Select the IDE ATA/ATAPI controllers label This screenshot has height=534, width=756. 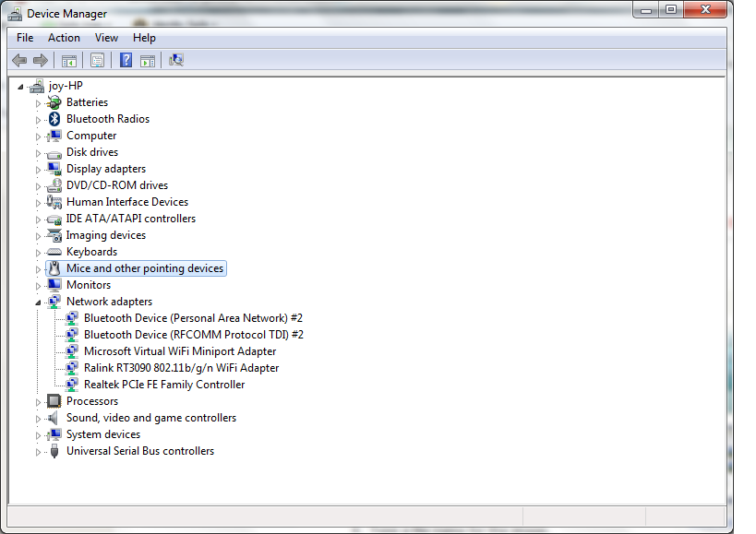(131, 219)
